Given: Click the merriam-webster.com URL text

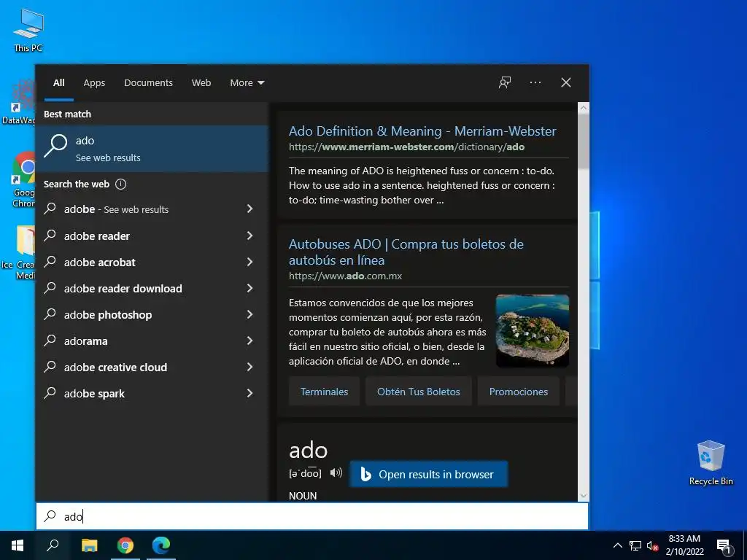Looking at the screenshot, I should pos(406,147).
